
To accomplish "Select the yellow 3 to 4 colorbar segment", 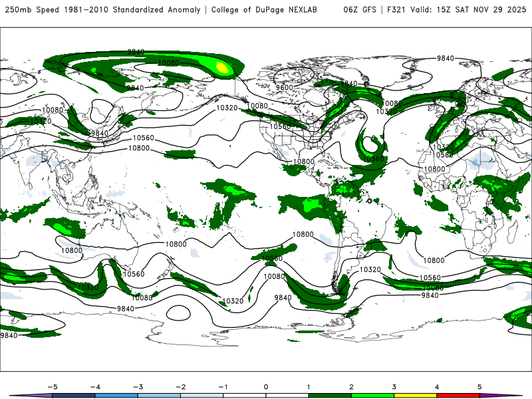I will [415, 396].
